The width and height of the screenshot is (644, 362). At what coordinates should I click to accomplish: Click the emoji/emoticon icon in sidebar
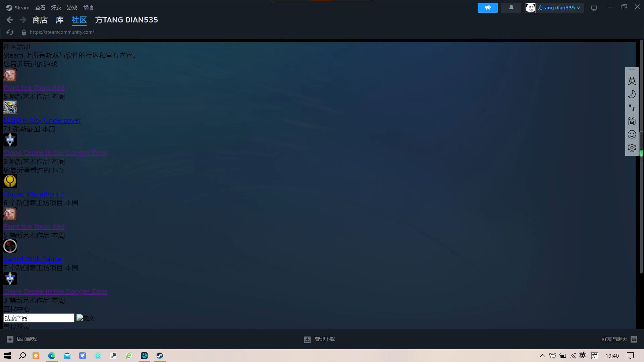tap(632, 134)
